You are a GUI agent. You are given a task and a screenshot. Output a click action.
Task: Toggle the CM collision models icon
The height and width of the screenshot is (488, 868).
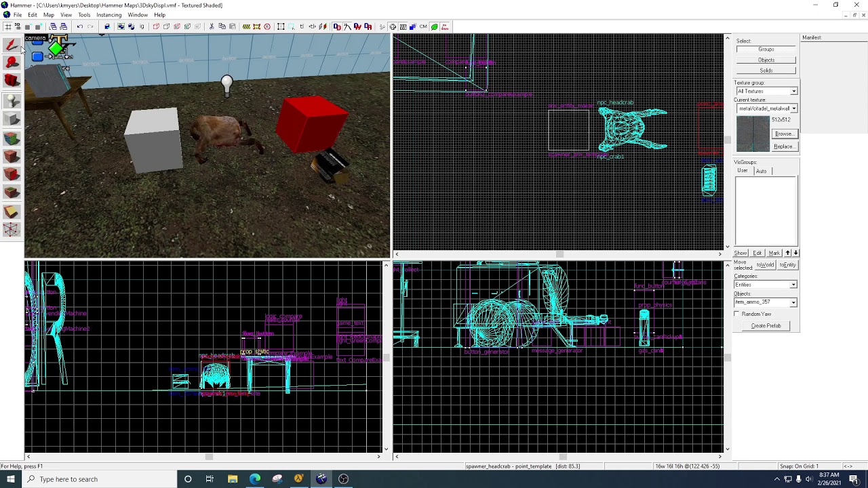423,26
